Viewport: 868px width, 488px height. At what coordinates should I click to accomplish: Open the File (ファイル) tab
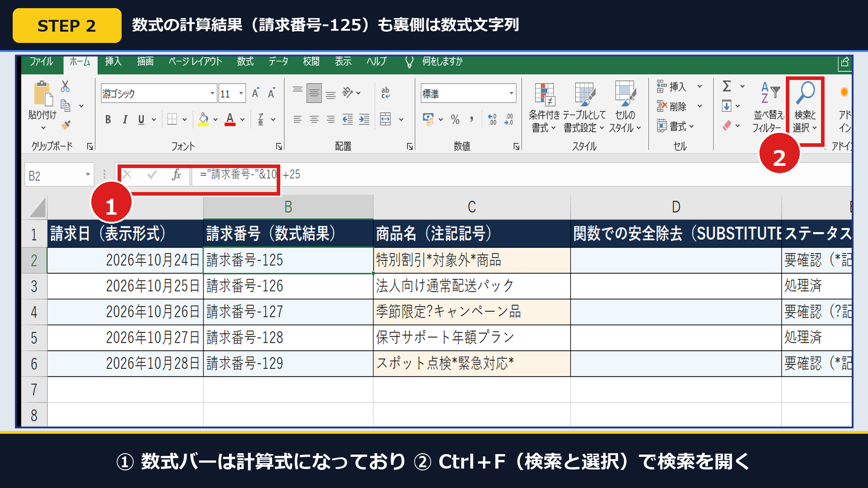(x=42, y=61)
